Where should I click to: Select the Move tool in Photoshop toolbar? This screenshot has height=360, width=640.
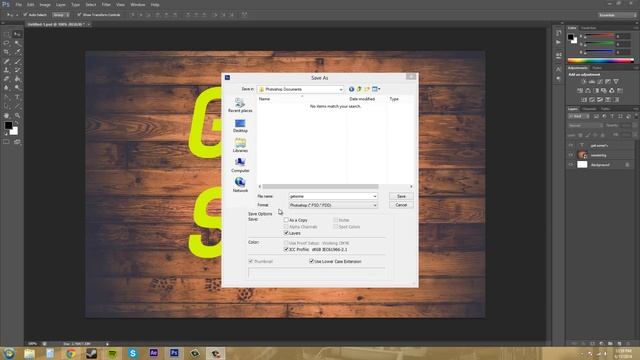[17, 34]
